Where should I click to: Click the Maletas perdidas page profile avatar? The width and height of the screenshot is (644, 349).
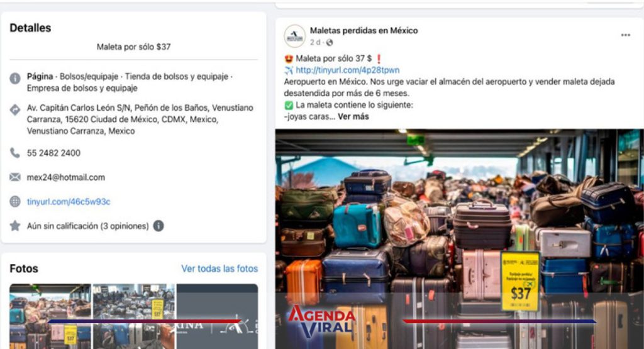[x=294, y=36]
